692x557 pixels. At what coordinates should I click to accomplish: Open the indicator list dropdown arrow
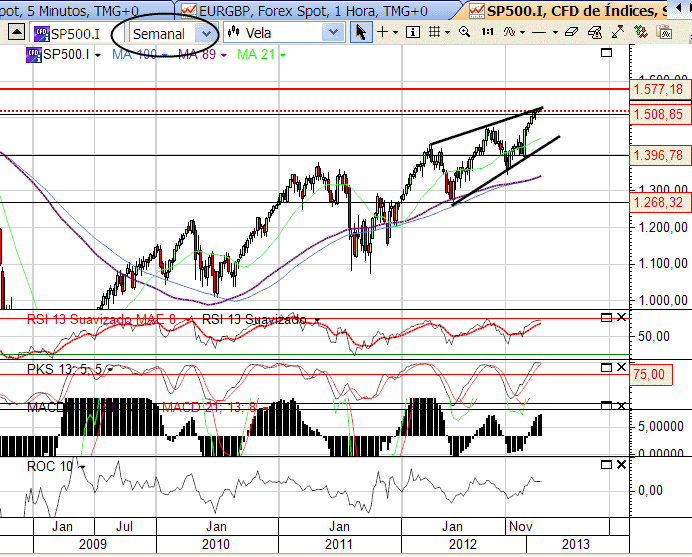[x=523, y=32]
